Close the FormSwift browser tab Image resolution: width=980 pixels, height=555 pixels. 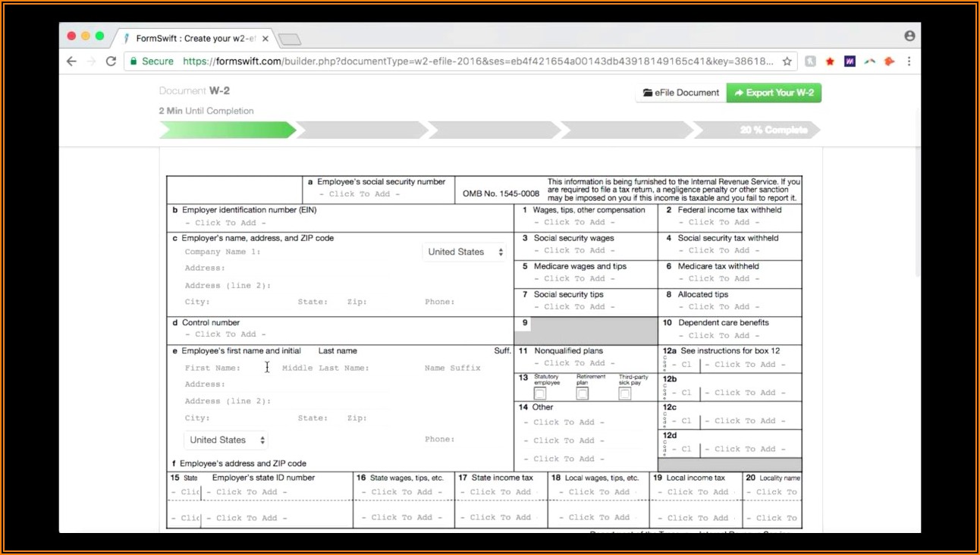pyautogui.click(x=265, y=39)
